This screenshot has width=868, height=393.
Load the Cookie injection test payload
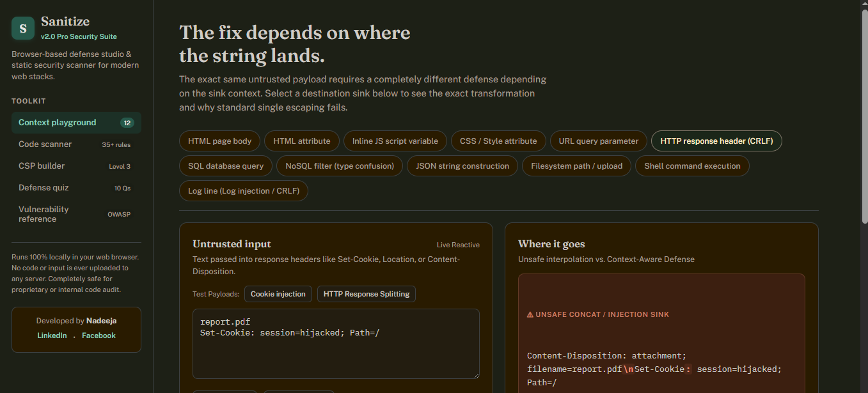pyautogui.click(x=278, y=294)
